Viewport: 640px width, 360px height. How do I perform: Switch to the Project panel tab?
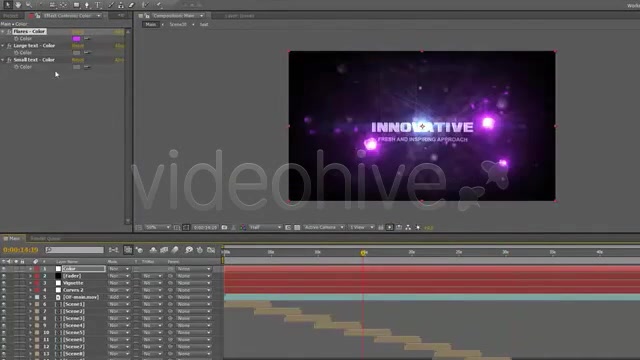click(11, 16)
